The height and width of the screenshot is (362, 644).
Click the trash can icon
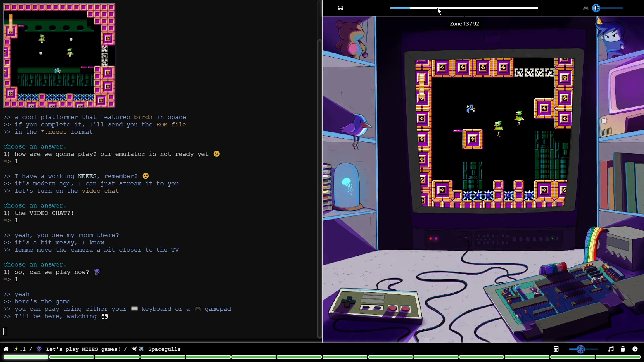(x=623, y=349)
